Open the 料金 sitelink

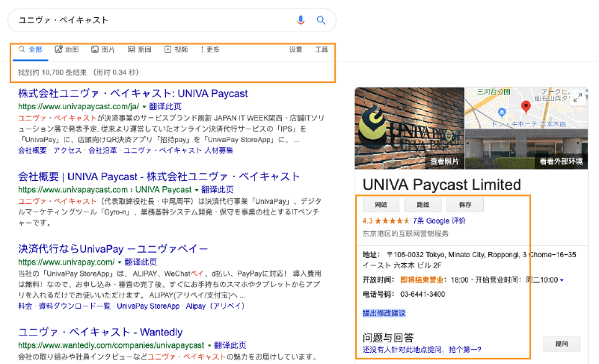(25, 306)
